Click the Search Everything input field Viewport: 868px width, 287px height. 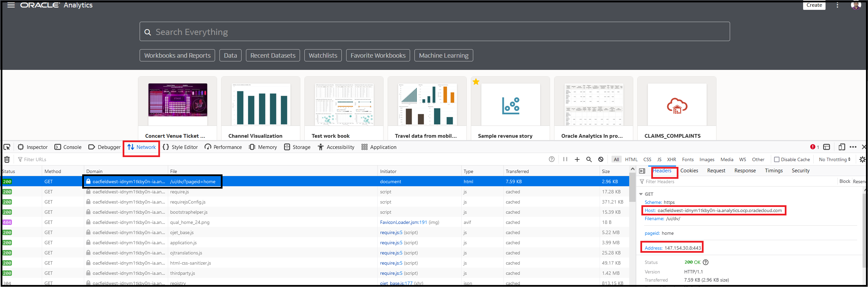pos(435,32)
